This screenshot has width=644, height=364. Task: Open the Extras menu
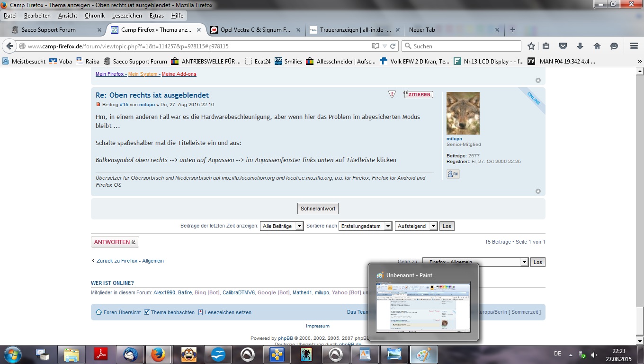[157, 16]
